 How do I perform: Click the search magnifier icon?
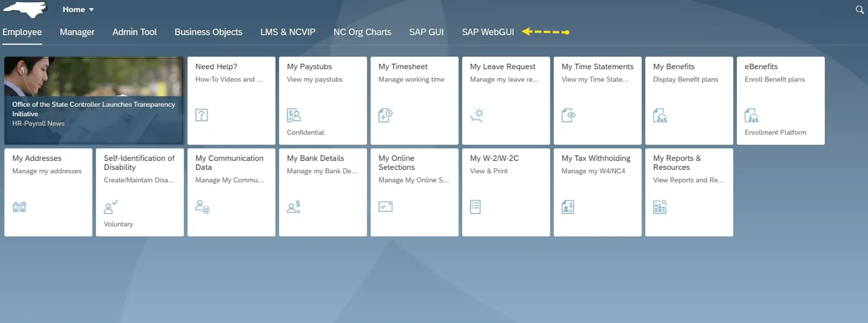(860, 9)
